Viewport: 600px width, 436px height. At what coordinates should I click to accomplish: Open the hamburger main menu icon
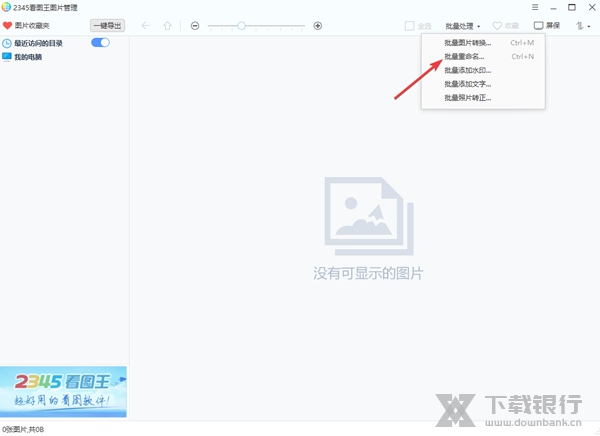click(533, 7)
